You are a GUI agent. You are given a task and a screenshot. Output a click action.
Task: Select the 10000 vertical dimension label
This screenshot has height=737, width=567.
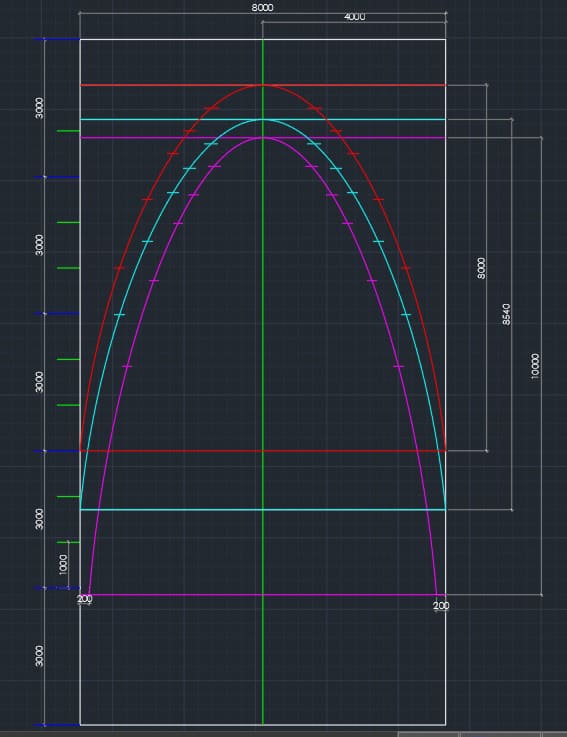[x=535, y=367]
